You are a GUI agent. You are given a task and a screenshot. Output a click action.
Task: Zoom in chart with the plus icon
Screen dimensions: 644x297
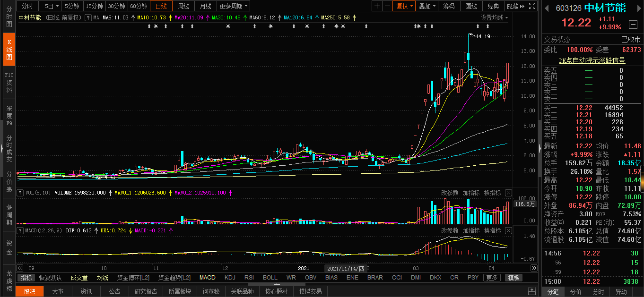(x=377, y=6)
